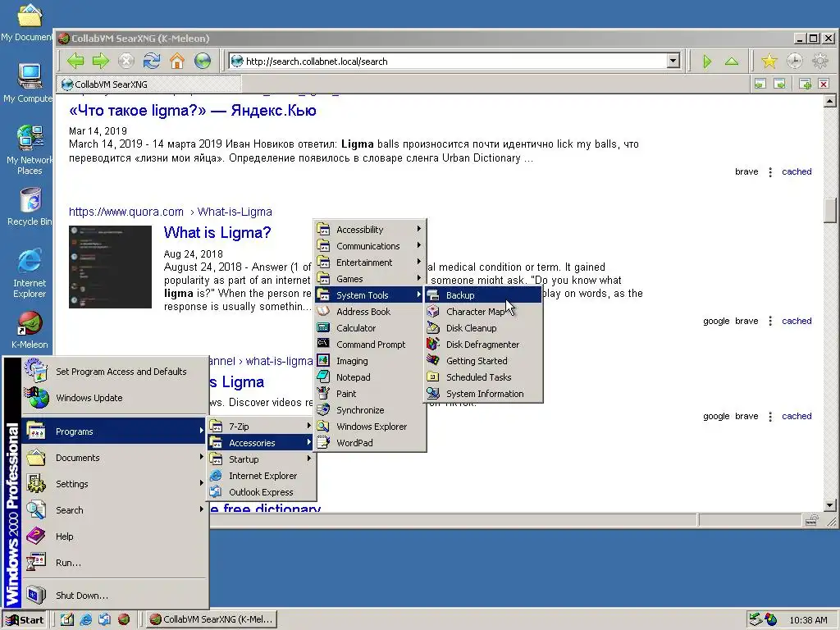Expand the Games submenu
This screenshot has height=630, width=840.
tap(370, 279)
